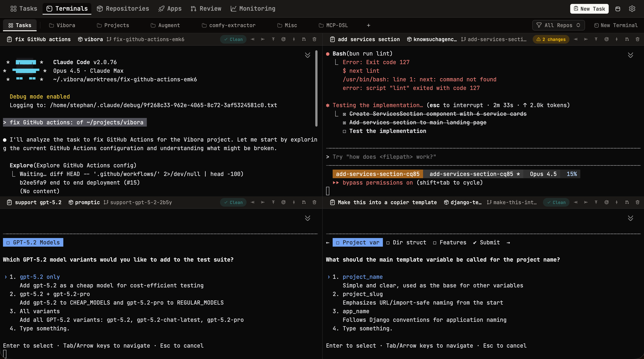Click the up-arrow-to-bar icon in support gpt-5.2 header
The width and height of the screenshot is (644, 359).
[273, 202]
